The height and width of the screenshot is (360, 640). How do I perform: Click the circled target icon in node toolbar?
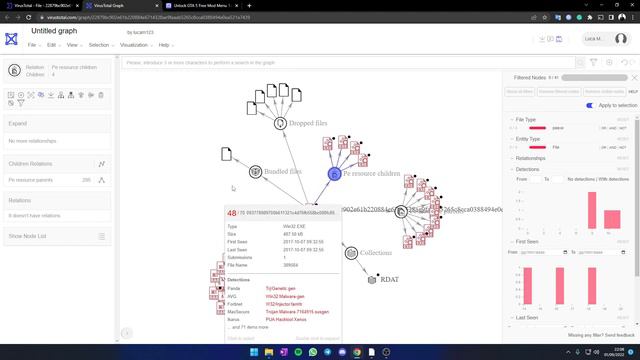click(x=21, y=95)
